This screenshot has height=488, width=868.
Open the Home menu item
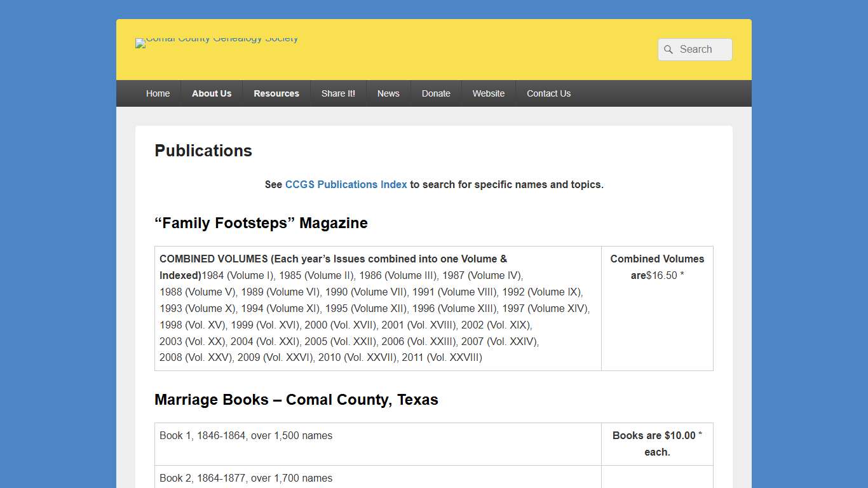(x=158, y=93)
